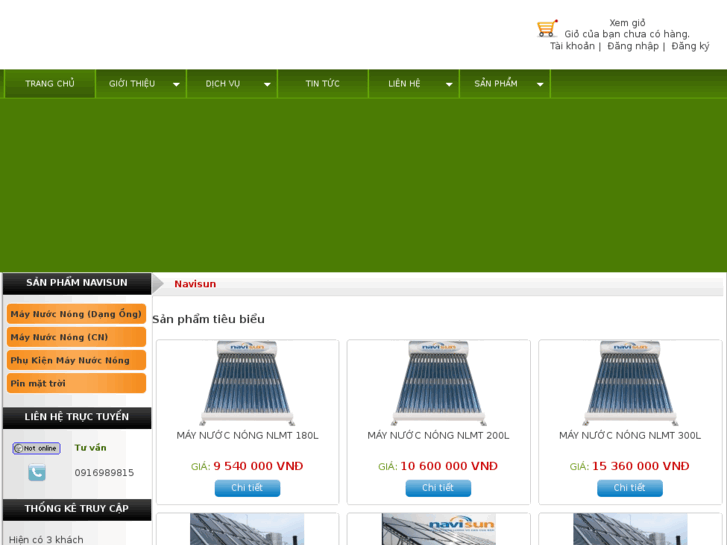This screenshot has height=545, width=727.
Task: Click the phone icon beside 0916989815
Action: point(37,473)
